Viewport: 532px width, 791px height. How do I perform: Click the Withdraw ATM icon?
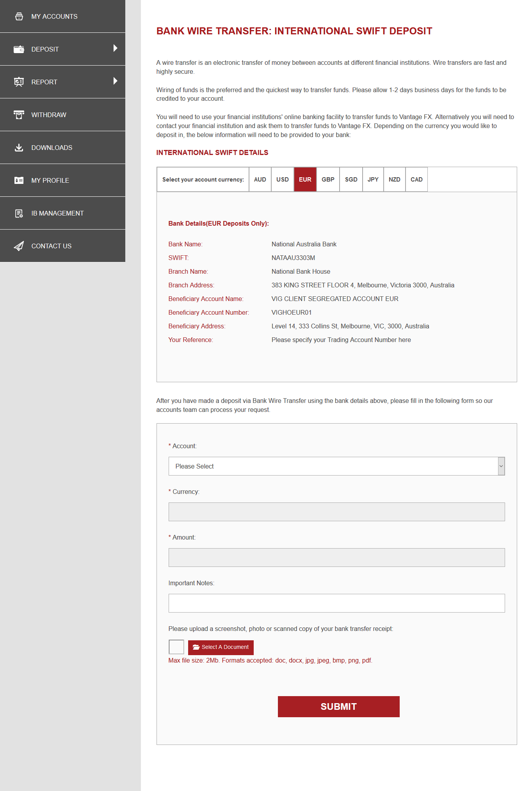[19, 115]
